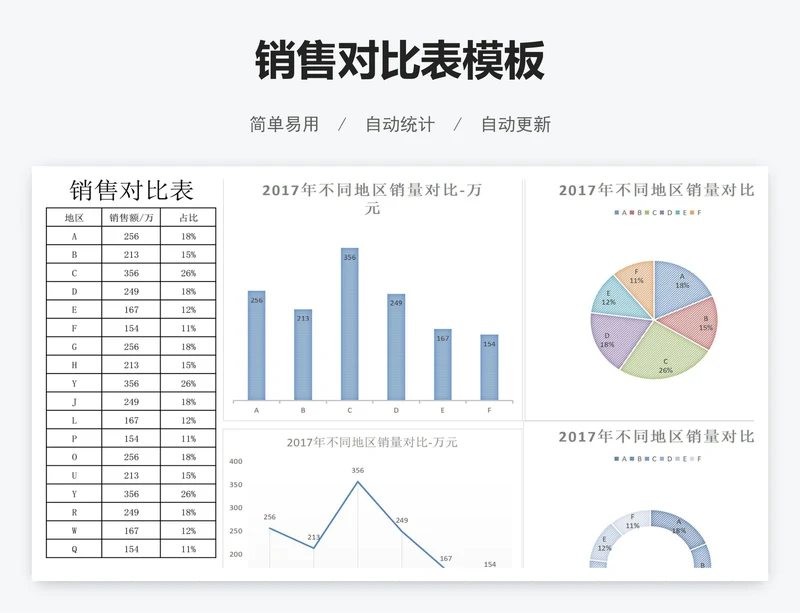
Task: Click the 249 sales cell in row R
Action: (x=131, y=512)
